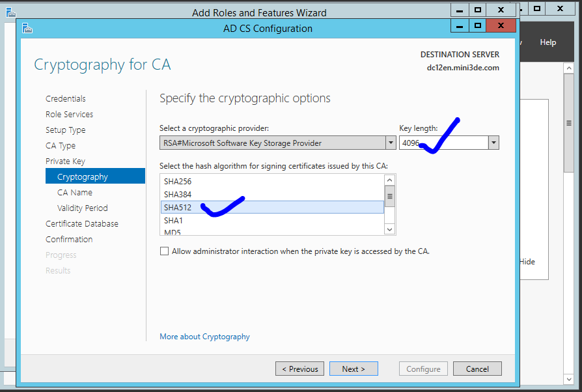
Task: Go to the CA Name step
Action: [x=75, y=193]
